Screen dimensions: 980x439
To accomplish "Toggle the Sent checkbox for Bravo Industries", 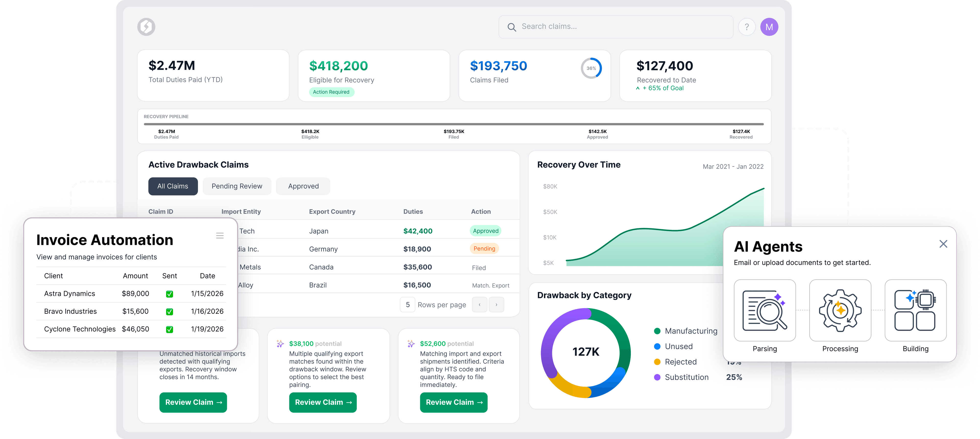I will coord(170,311).
